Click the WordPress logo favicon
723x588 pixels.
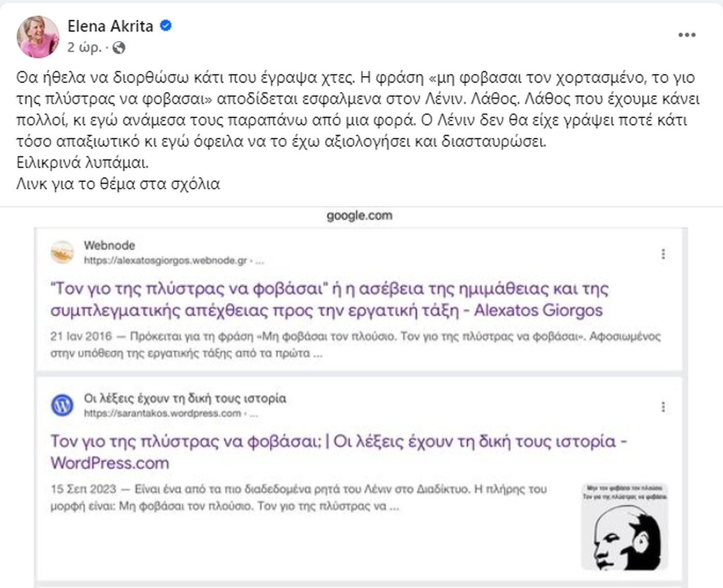pos(62,405)
